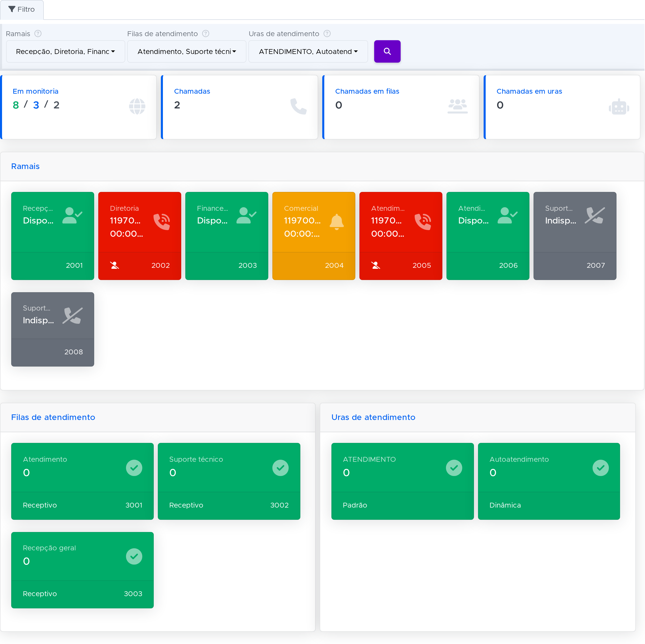Screen dimensions: 645x644
Task: Expand the Uras de atendimento dropdown
Action: (x=308, y=51)
